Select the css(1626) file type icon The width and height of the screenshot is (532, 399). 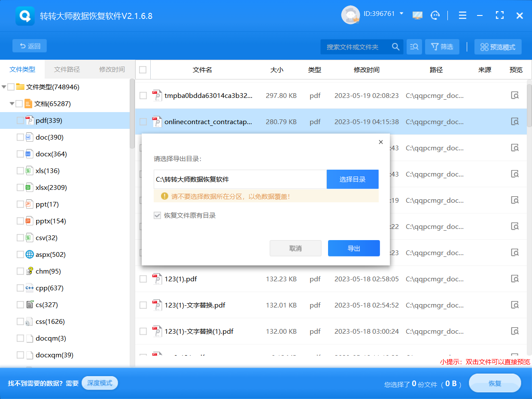pos(29,322)
